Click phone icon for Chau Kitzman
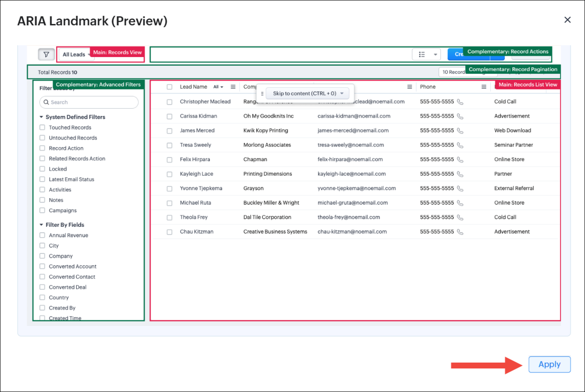 [460, 232]
